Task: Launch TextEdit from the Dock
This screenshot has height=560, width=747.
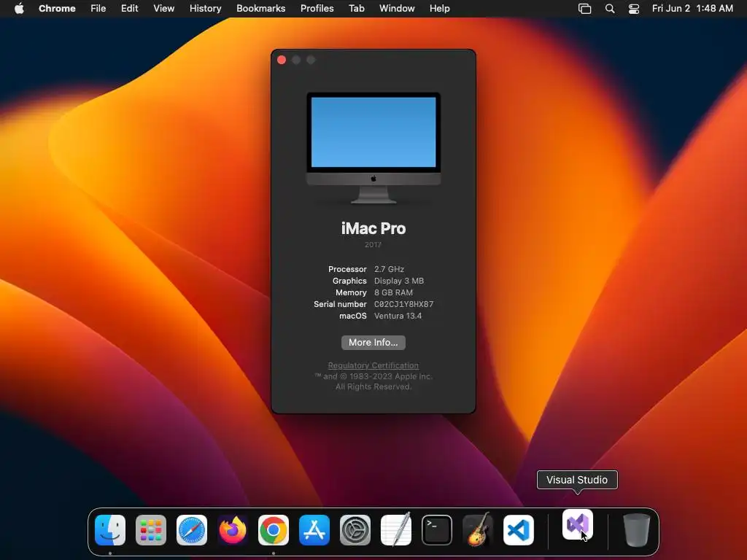Action: pyautogui.click(x=396, y=529)
